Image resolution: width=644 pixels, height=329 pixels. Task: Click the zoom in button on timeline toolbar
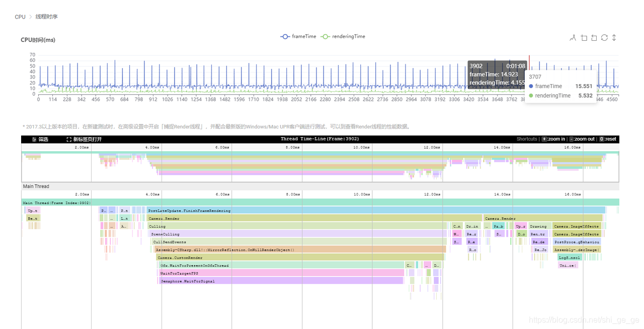click(x=545, y=139)
